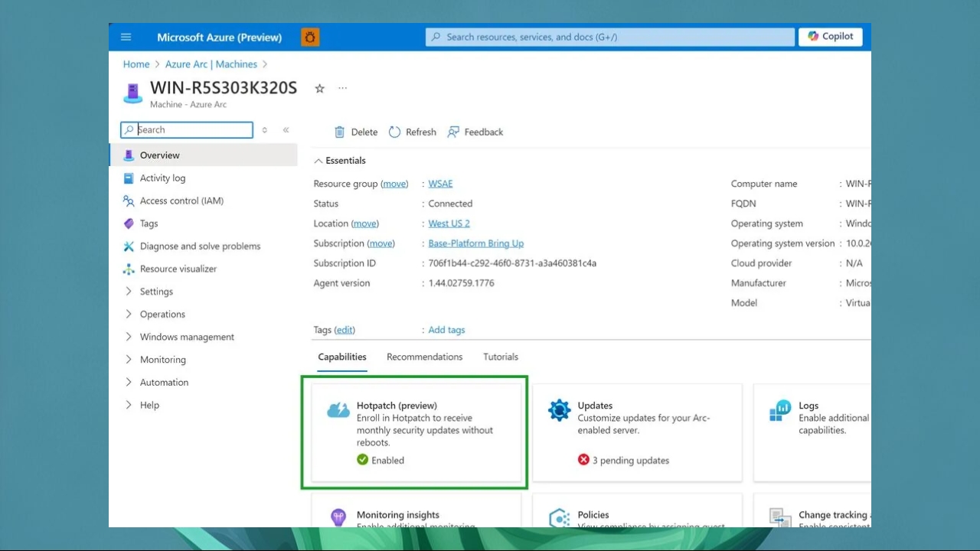
Task: Click the Resource visualizer icon
Action: pos(129,269)
